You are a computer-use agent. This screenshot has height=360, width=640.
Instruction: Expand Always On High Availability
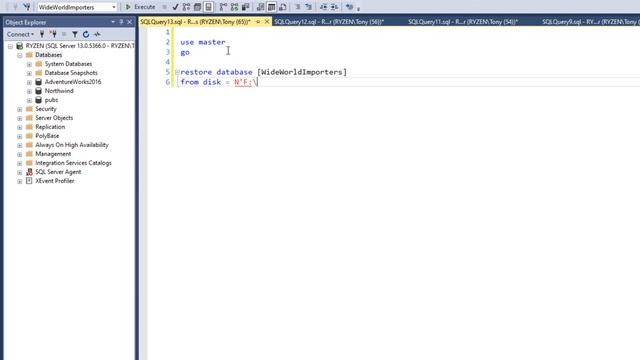[x=20, y=145]
